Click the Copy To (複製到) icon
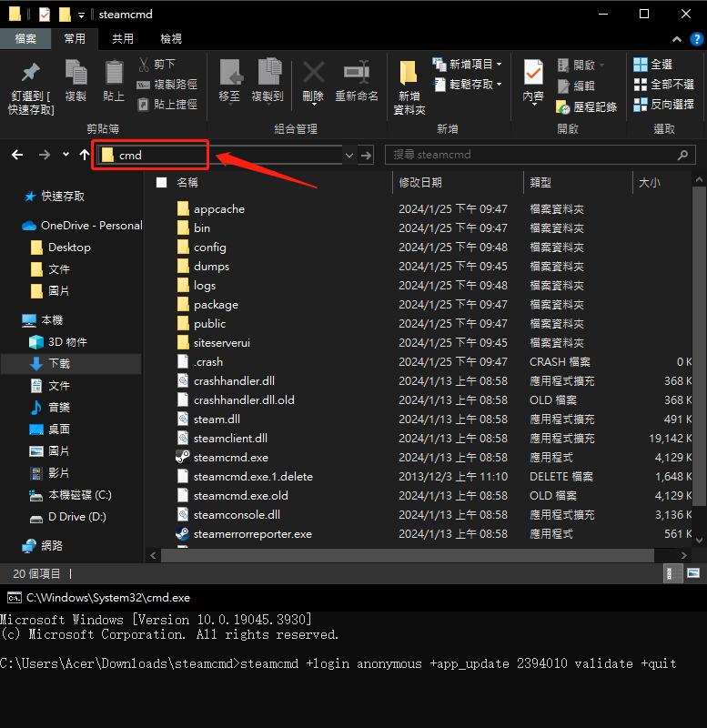The image size is (707, 728). click(x=269, y=73)
